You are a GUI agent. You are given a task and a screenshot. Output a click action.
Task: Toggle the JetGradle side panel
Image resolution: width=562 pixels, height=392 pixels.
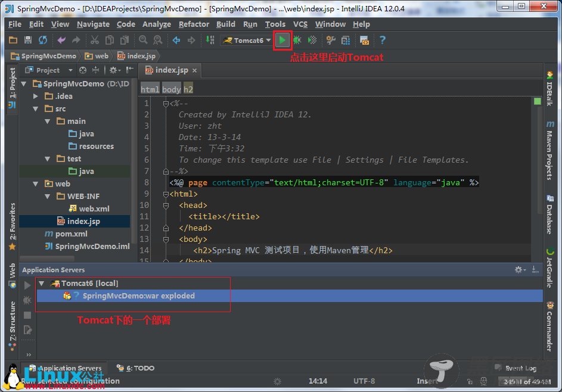coord(550,267)
